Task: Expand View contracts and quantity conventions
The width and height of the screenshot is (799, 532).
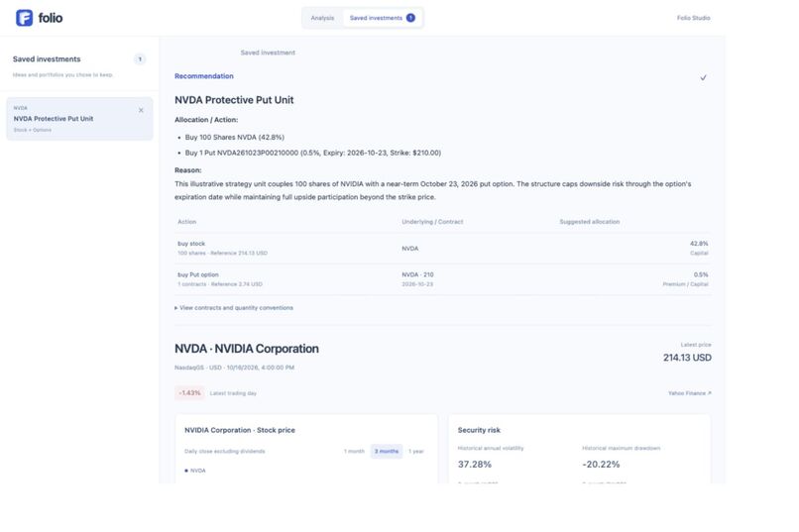Action: tap(234, 308)
